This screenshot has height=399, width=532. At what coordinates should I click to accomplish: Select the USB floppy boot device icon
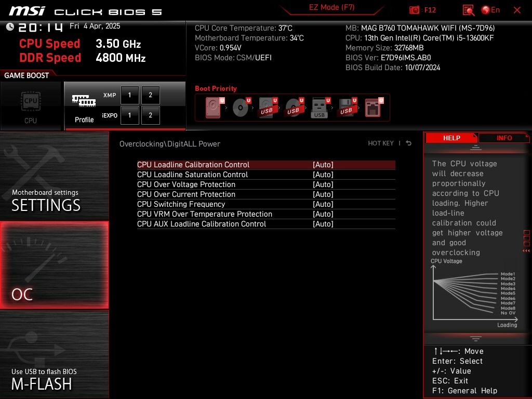(348, 108)
